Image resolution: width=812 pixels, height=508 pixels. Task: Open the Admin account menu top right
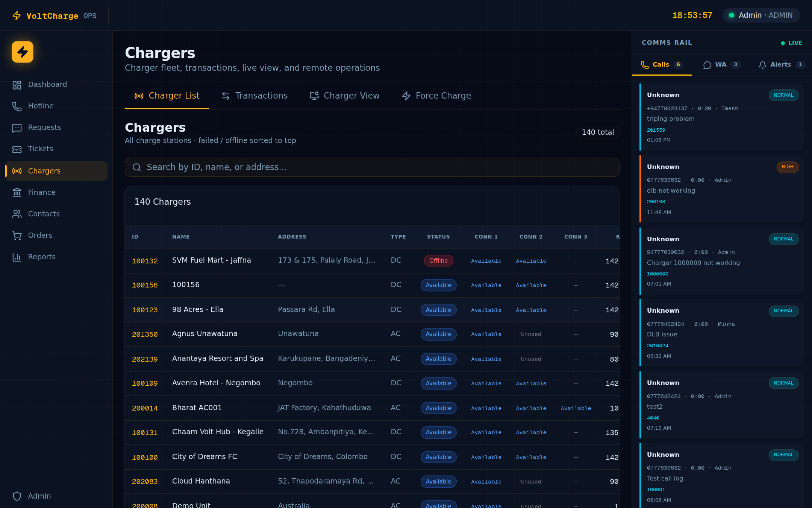tap(760, 15)
